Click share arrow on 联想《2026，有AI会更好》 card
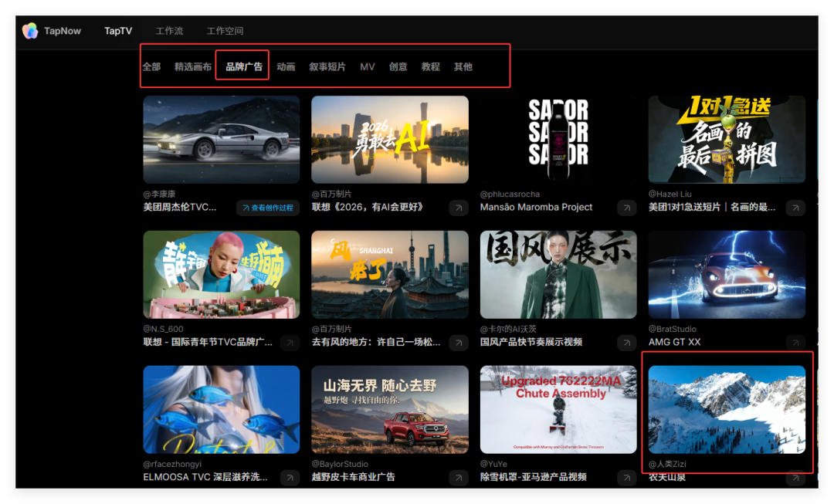 [458, 208]
